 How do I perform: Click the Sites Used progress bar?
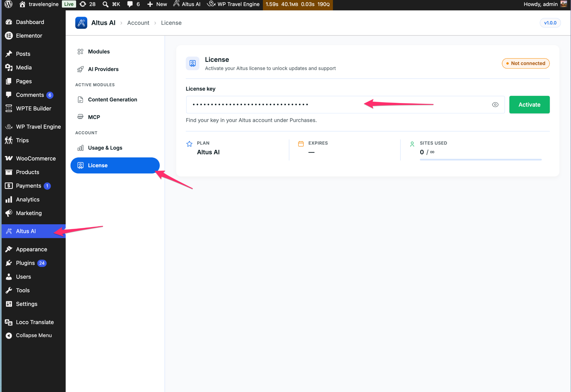click(x=481, y=160)
